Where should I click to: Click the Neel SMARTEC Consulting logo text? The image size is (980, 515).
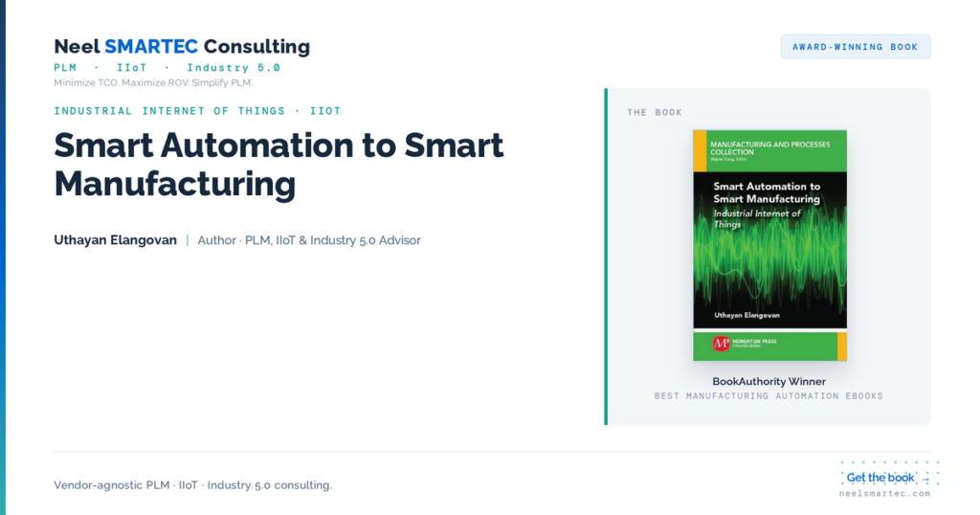click(x=182, y=46)
